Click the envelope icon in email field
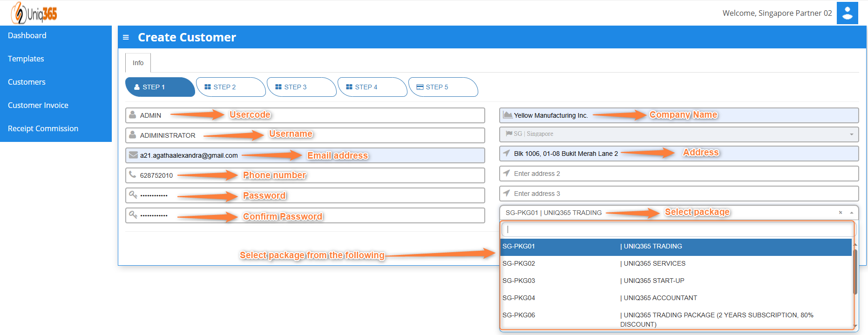The width and height of the screenshot is (868, 335). click(133, 155)
